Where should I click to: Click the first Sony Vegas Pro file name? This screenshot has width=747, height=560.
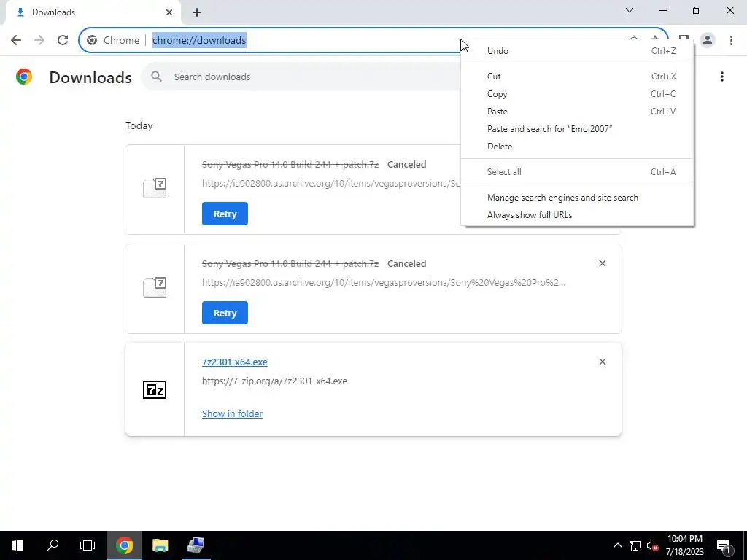pyautogui.click(x=290, y=164)
